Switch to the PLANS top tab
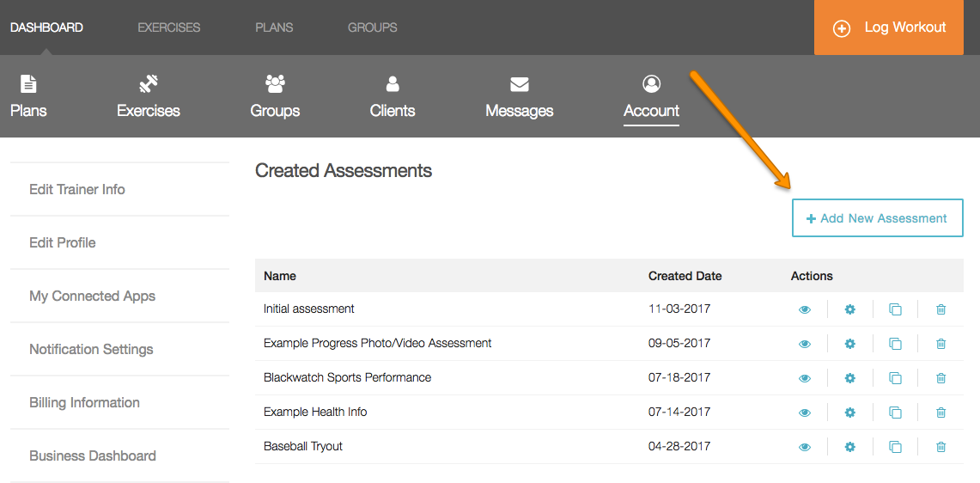The height and width of the screenshot is (483, 980). 274,28
